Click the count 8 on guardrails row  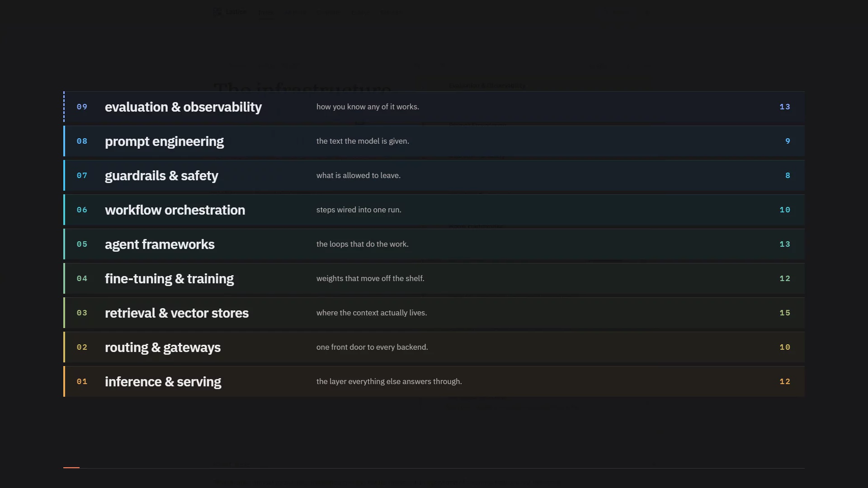(788, 175)
